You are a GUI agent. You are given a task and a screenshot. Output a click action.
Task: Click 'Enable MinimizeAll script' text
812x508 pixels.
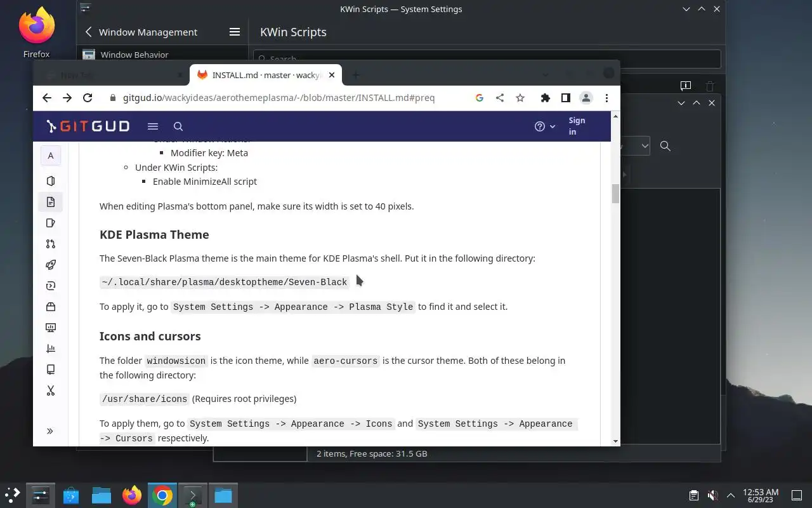[205, 182]
